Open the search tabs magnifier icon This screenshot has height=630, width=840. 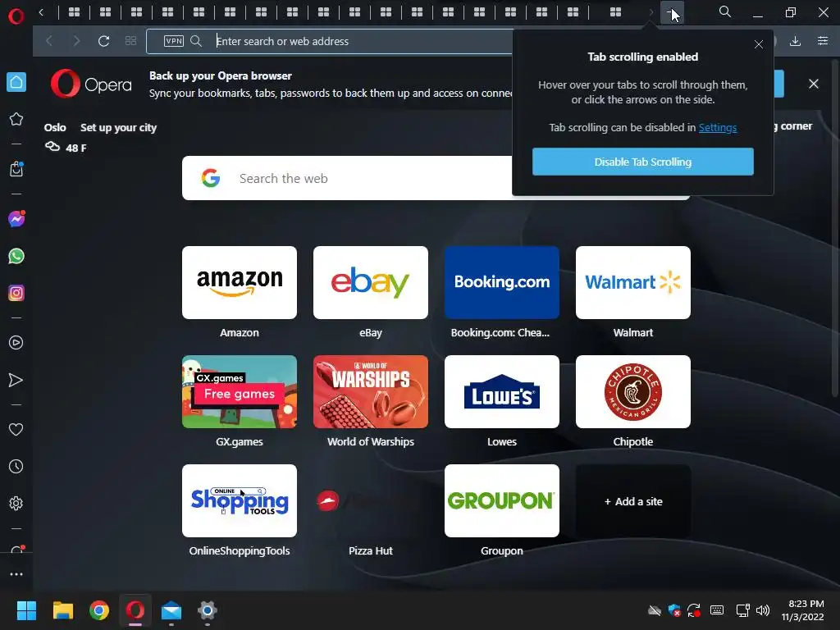[x=725, y=11]
